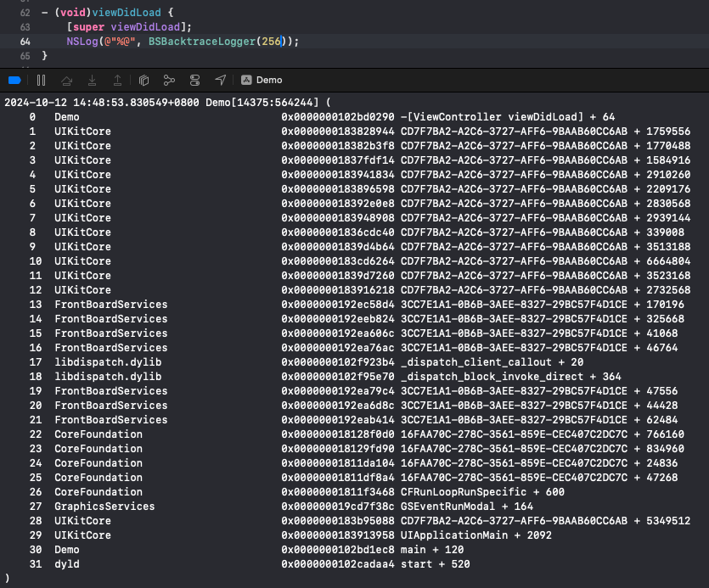Click 'GSEventRunModal + 164' in frame 27
709x588 pixels.
[467, 507]
